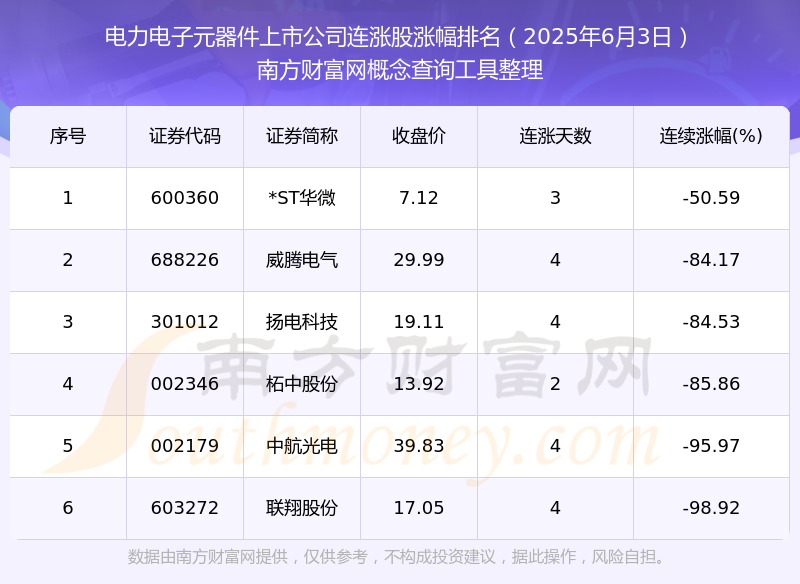Select stock name 柘中股份

tap(302, 384)
